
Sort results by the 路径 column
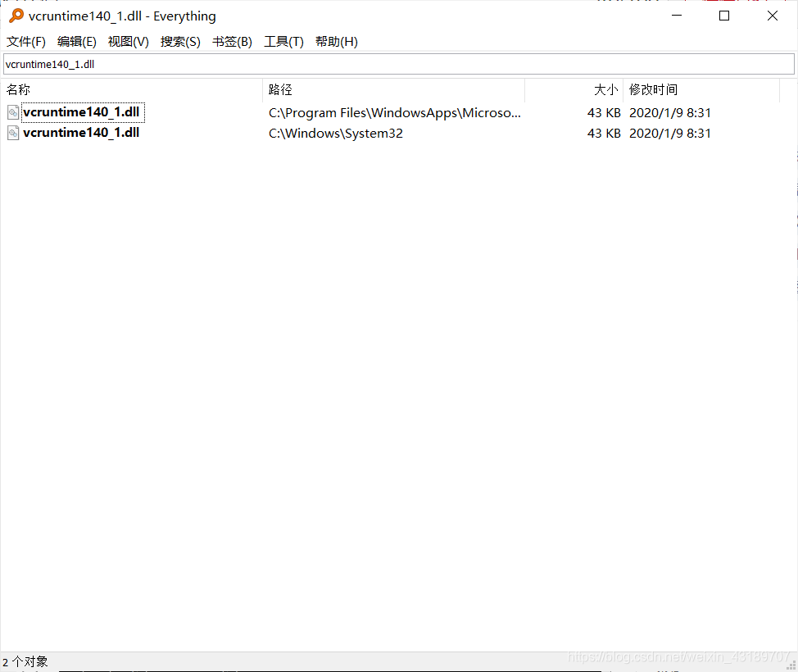click(x=279, y=89)
